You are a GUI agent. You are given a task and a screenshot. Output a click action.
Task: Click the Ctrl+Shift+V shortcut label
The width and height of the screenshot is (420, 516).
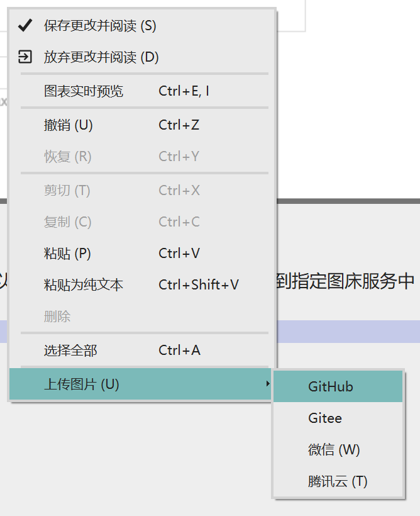point(199,284)
